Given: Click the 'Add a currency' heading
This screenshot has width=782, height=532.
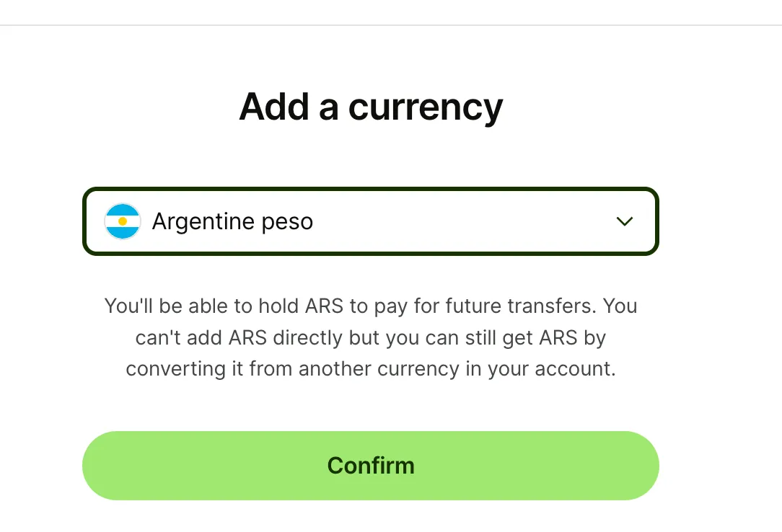Looking at the screenshot, I should click(x=371, y=107).
